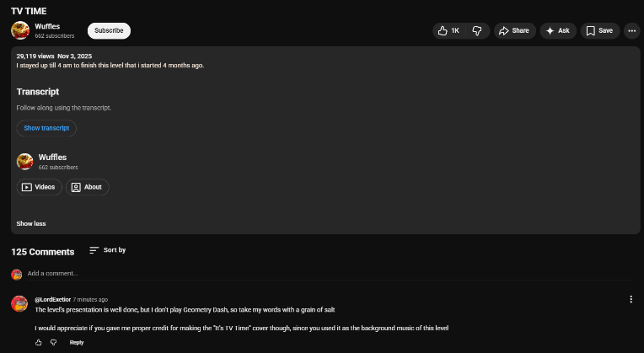Screen dimensions: 644x353
Task: Collapse the description with Show less
Action: click(31, 224)
